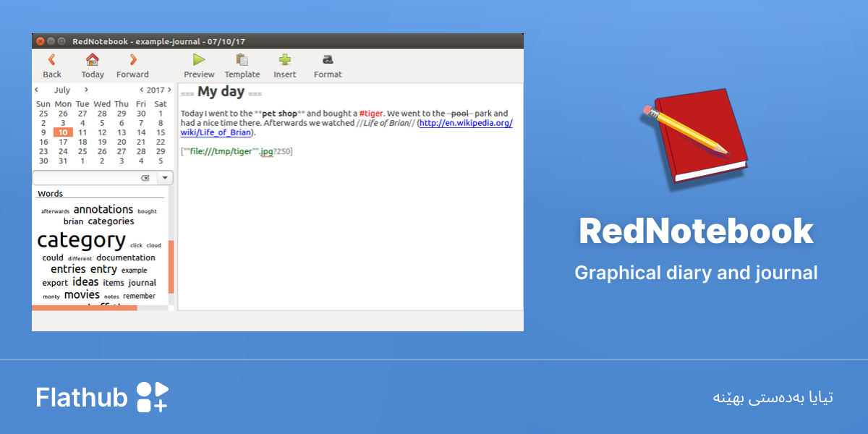Show next month after July

coord(86,90)
